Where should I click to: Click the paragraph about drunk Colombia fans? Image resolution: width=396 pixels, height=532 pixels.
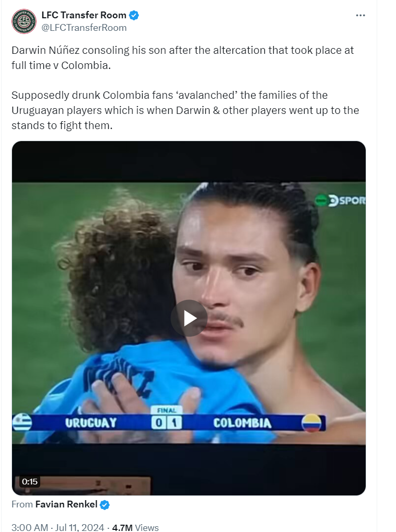click(185, 110)
